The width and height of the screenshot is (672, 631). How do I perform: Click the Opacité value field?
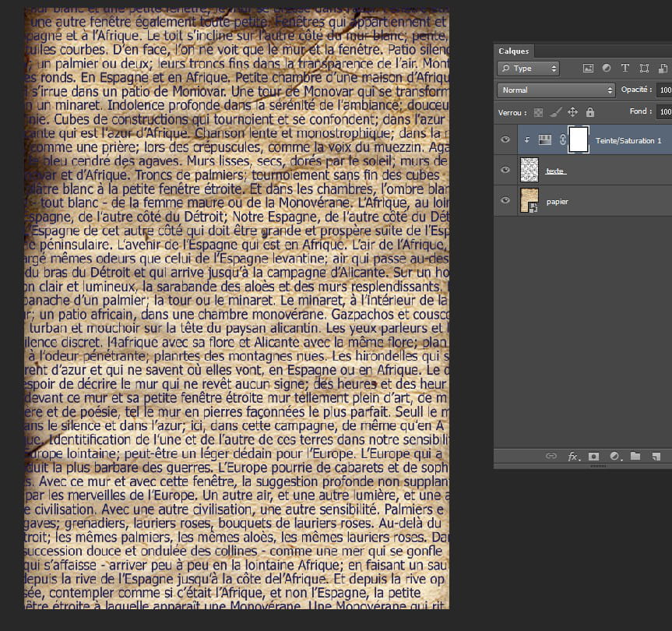pyautogui.click(x=664, y=90)
